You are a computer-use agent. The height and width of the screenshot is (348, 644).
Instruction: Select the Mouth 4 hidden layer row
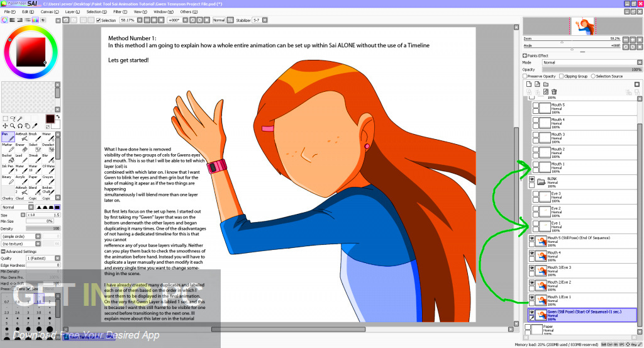point(584,123)
